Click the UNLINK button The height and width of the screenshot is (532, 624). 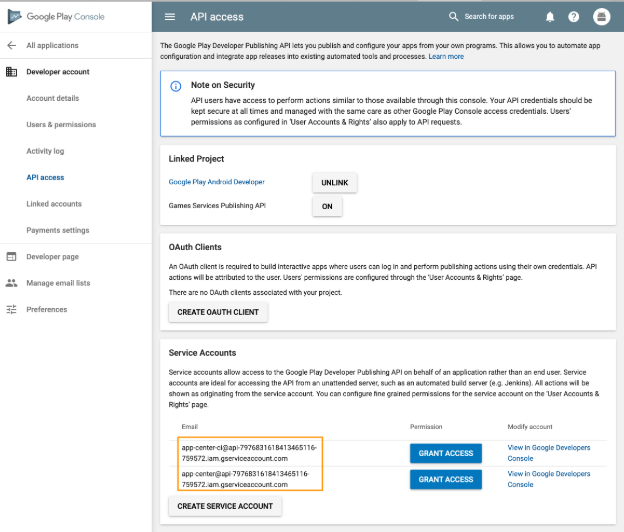pos(335,183)
